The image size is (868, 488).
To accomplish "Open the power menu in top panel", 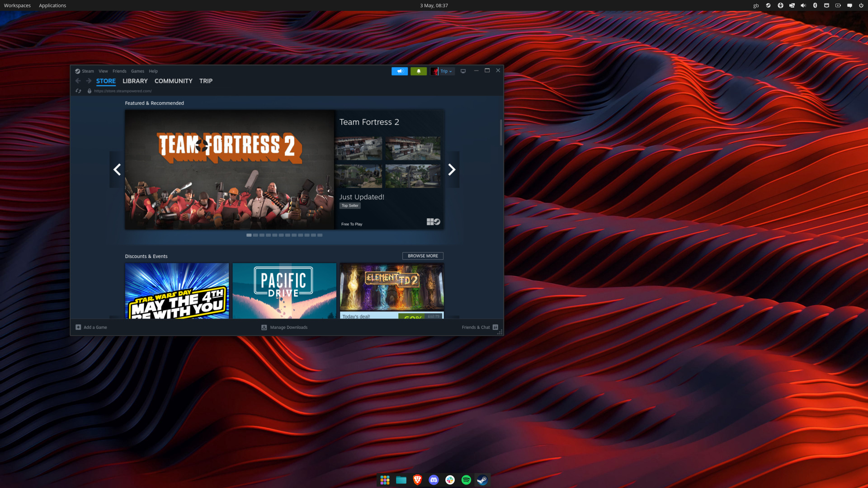I will point(861,5).
